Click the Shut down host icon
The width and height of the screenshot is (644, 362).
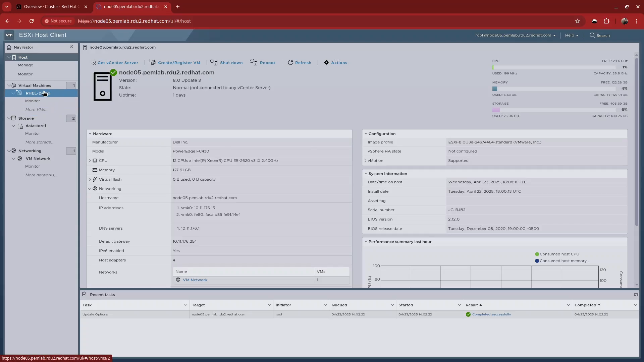point(214,62)
